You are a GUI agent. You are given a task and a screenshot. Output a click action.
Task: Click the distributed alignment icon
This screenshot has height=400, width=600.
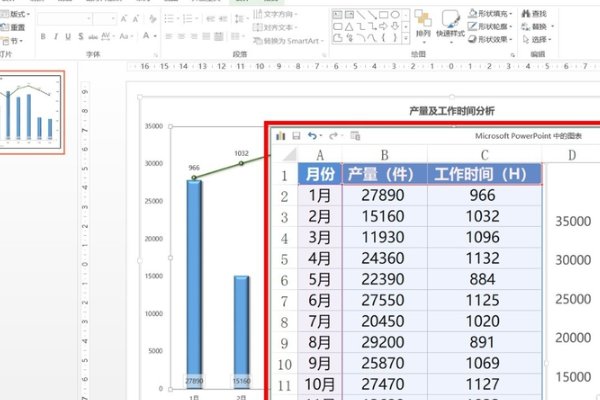pyautogui.click(x=219, y=36)
